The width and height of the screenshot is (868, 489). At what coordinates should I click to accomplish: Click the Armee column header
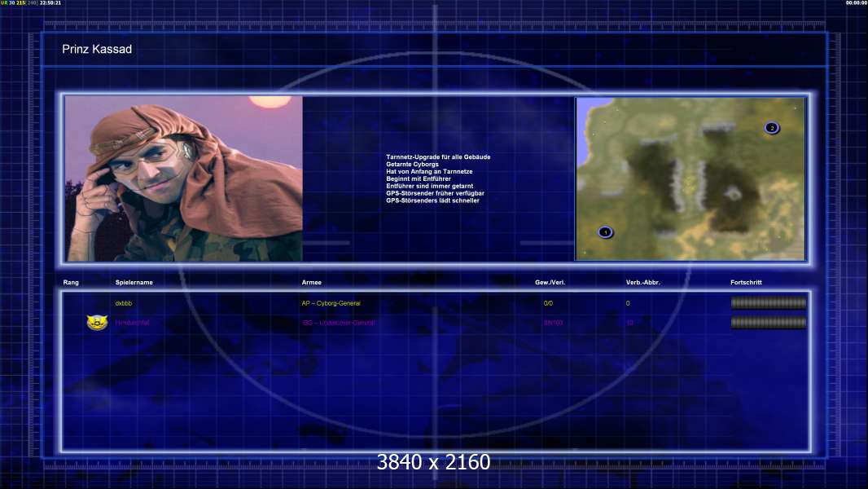coord(311,283)
